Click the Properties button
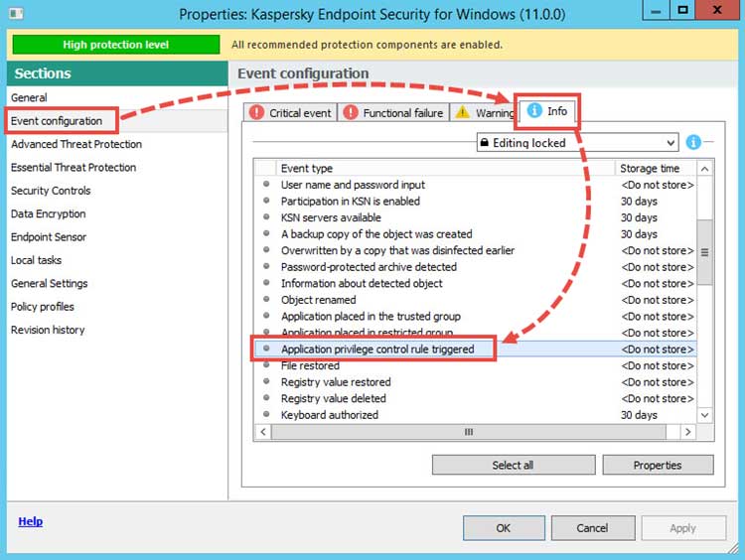Viewport: 745px width, 560px height. (x=658, y=465)
